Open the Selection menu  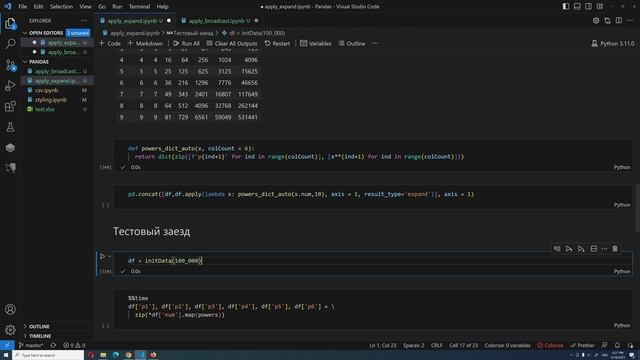(x=61, y=7)
